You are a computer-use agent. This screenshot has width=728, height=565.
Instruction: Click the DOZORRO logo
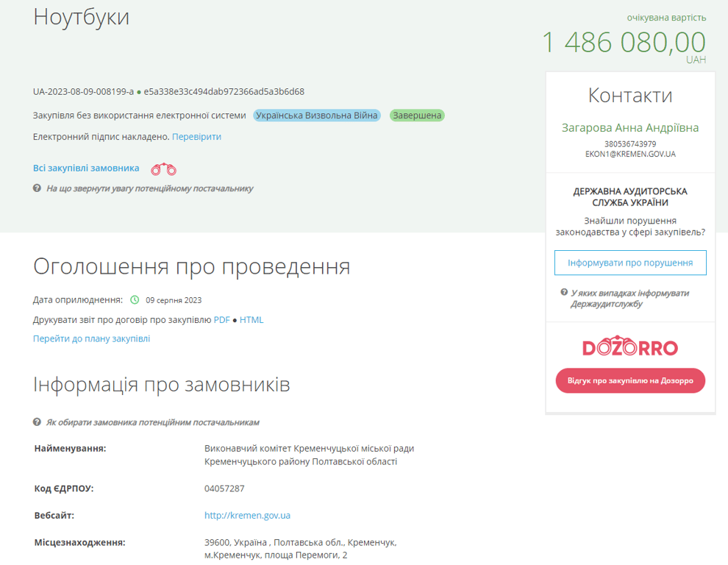point(630,348)
